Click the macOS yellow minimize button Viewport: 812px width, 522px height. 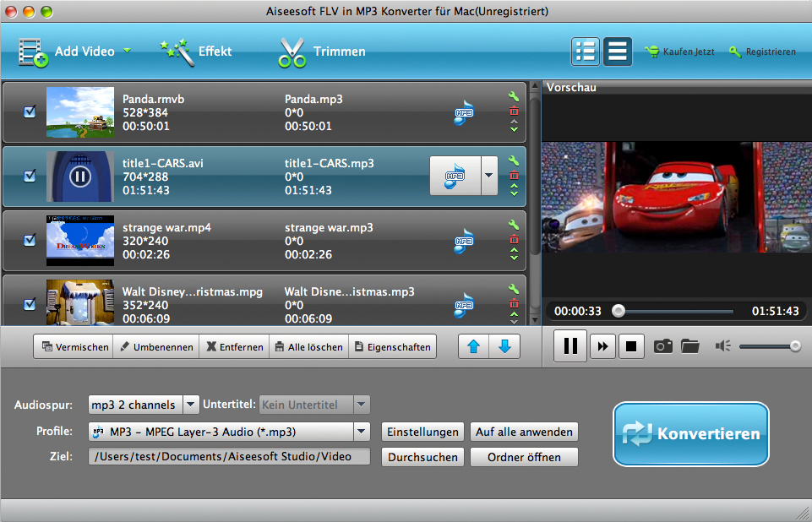pos(29,11)
